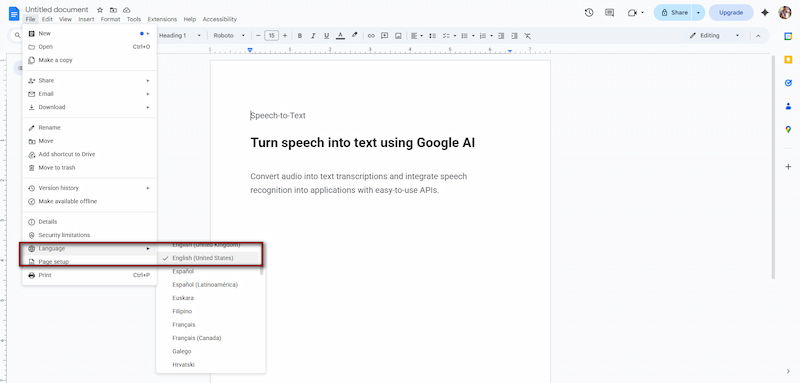Insert an image from the toolbar
Image resolution: width=800 pixels, height=383 pixels.
(x=398, y=36)
